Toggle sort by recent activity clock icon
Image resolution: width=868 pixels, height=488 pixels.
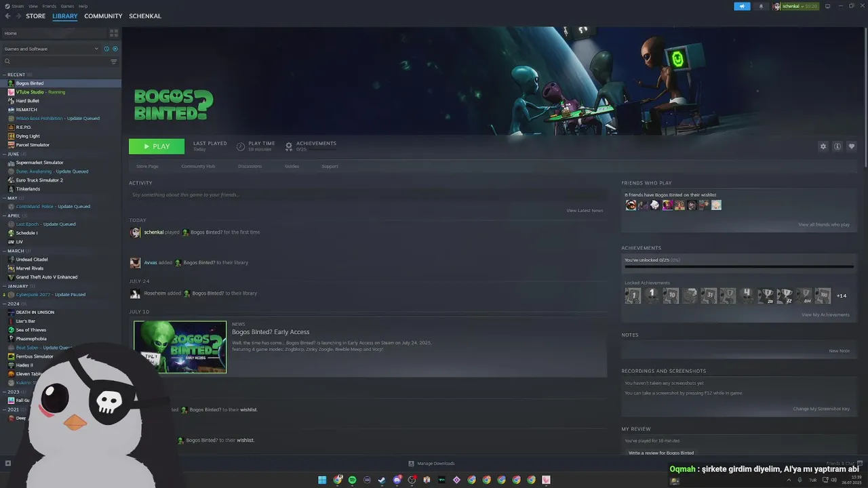pyautogui.click(x=106, y=49)
